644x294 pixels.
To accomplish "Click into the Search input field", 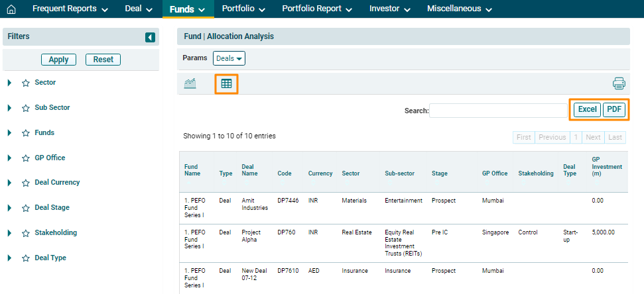I will pos(497,111).
